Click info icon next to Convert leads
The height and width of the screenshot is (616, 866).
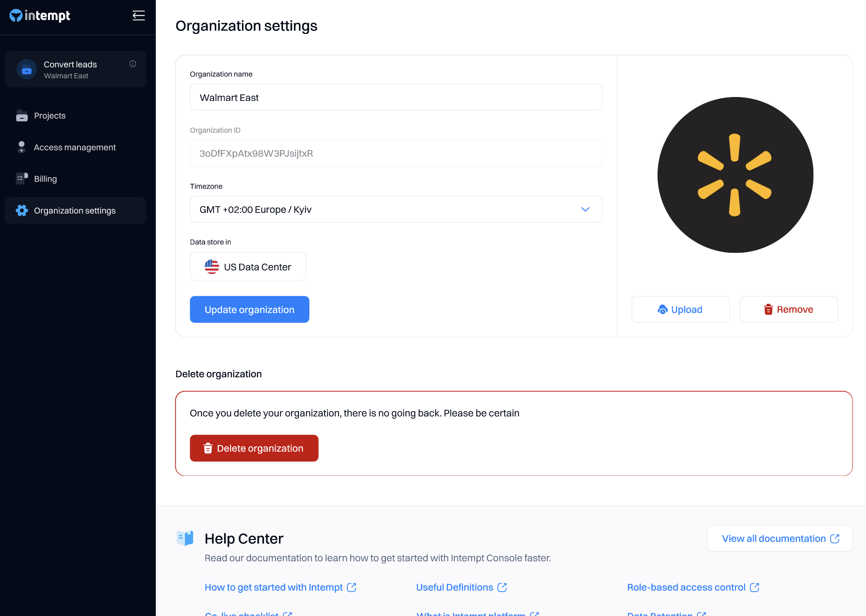point(133,64)
